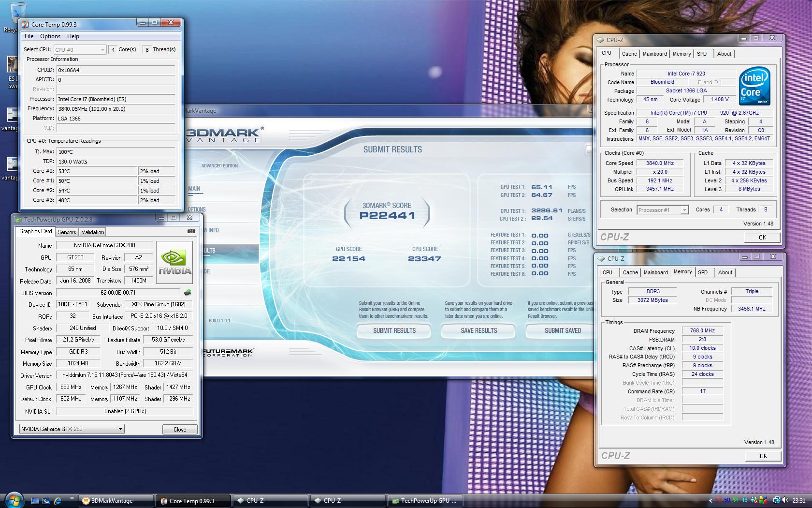Click Switch between windows quick launch icon

(x=46, y=501)
